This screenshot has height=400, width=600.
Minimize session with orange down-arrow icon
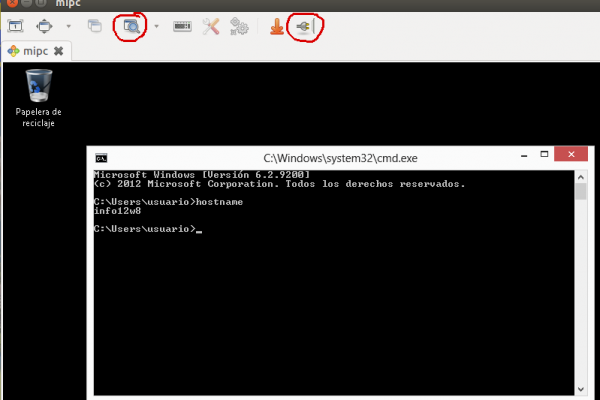(277, 26)
